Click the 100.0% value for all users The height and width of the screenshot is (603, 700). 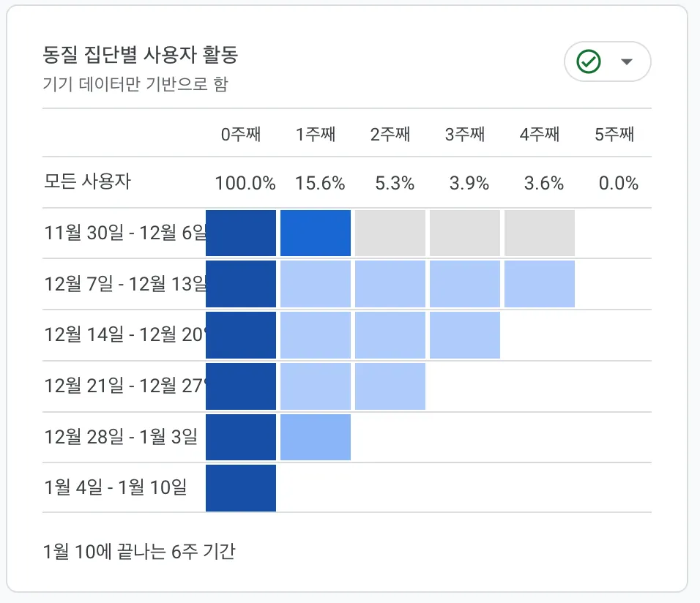click(245, 183)
